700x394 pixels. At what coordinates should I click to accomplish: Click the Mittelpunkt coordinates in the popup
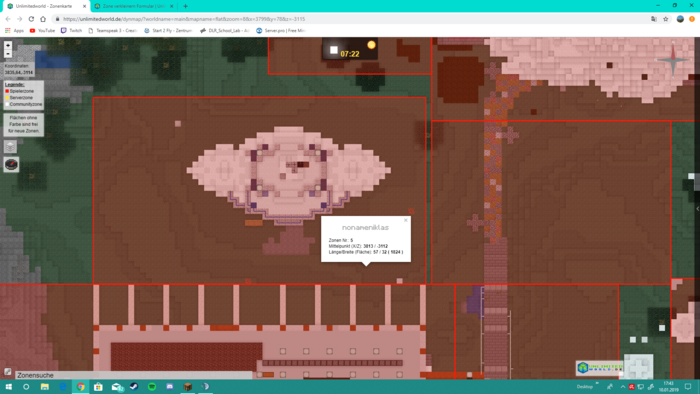click(358, 246)
